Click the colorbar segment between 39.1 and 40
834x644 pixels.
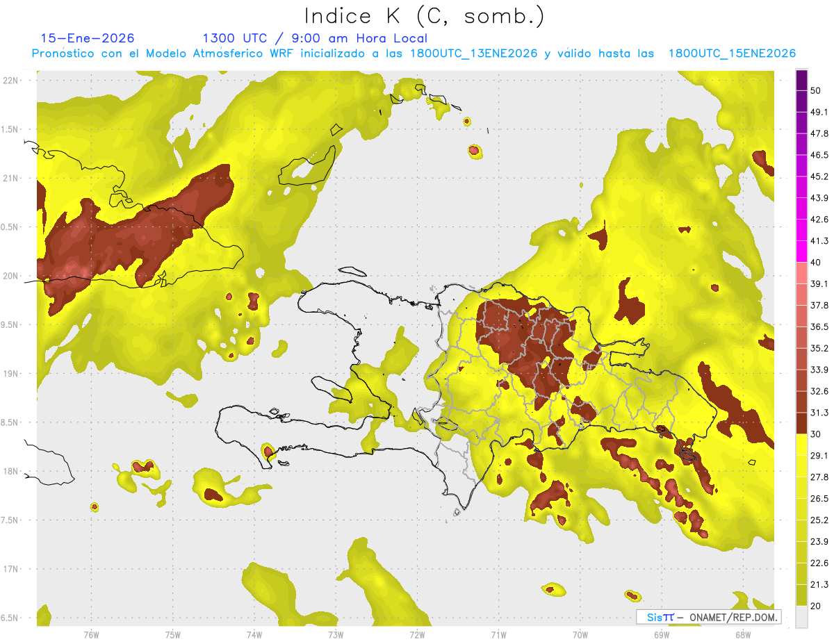click(x=802, y=273)
